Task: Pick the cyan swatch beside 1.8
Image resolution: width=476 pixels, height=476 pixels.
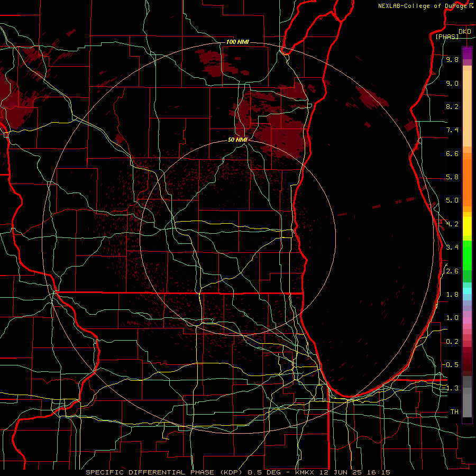Action: point(467,291)
